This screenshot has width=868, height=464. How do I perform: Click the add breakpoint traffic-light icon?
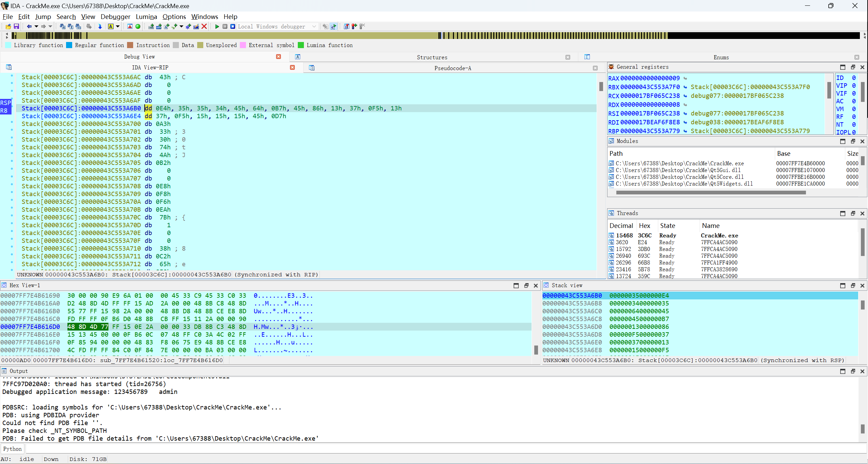354,26
